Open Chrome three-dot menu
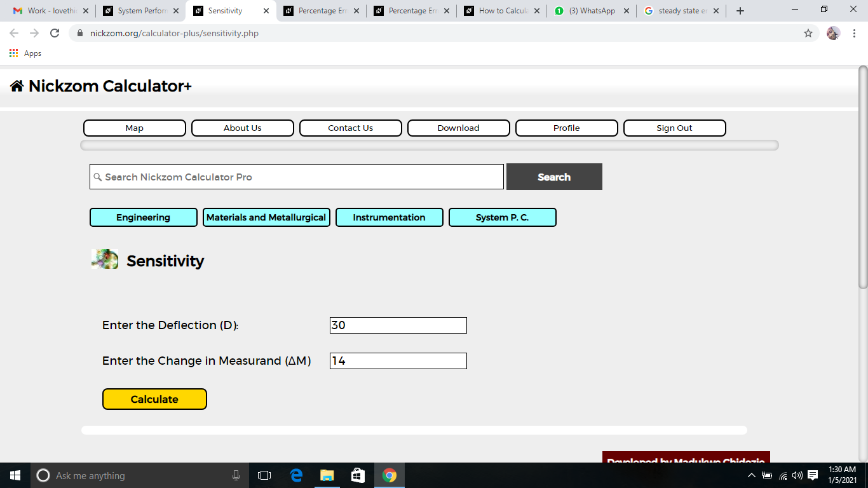The width and height of the screenshot is (868, 488). click(854, 33)
